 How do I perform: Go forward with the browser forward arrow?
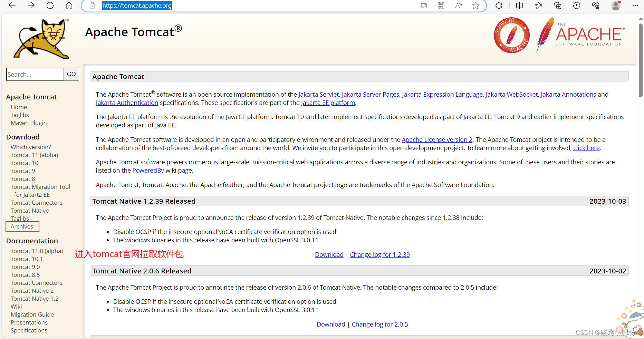pos(31,6)
